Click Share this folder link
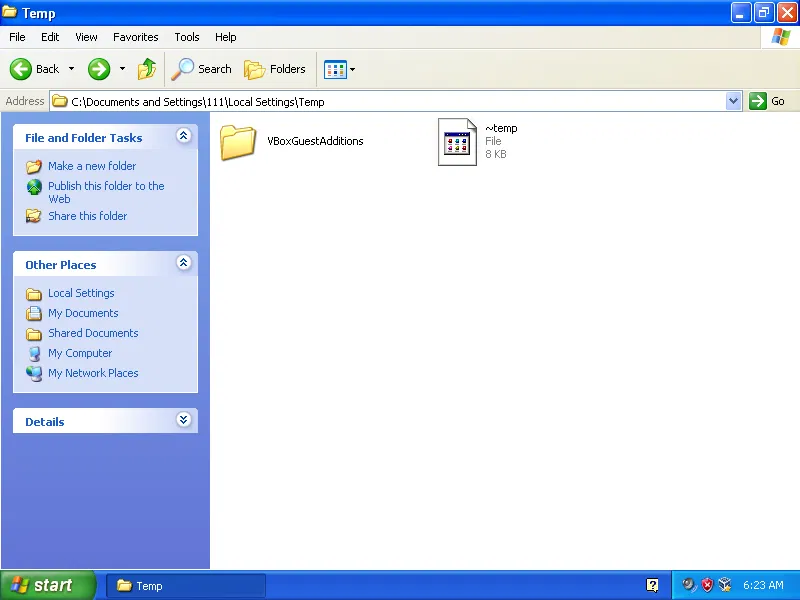The width and height of the screenshot is (800, 600). 87,216
